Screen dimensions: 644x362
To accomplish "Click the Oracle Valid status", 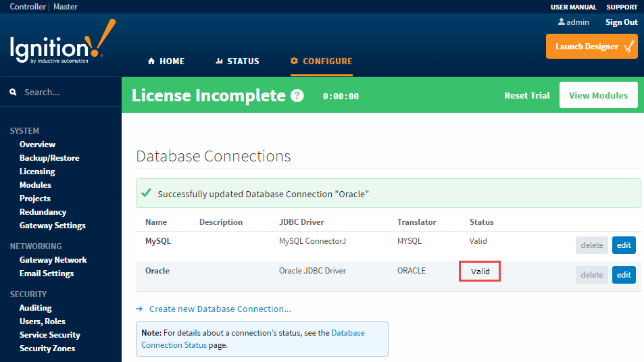I will [x=480, y=271].
